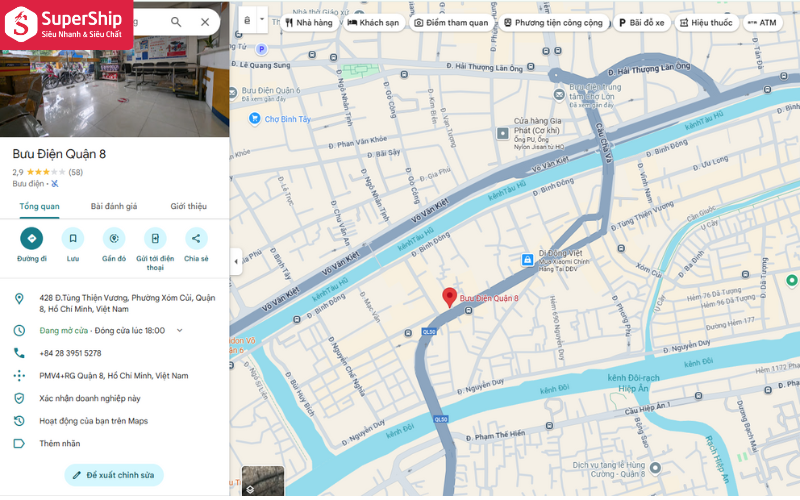This screenshot has width=800, height=500.
Task: Click the history activity icon
Action: [x=19, y=421]
